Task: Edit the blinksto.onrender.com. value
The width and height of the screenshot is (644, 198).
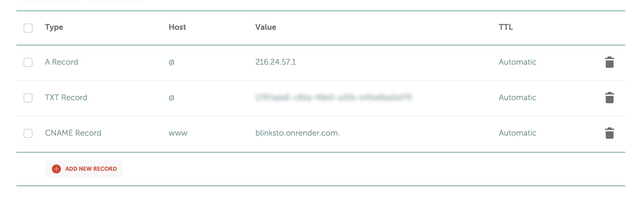Action: coord(297,133)
